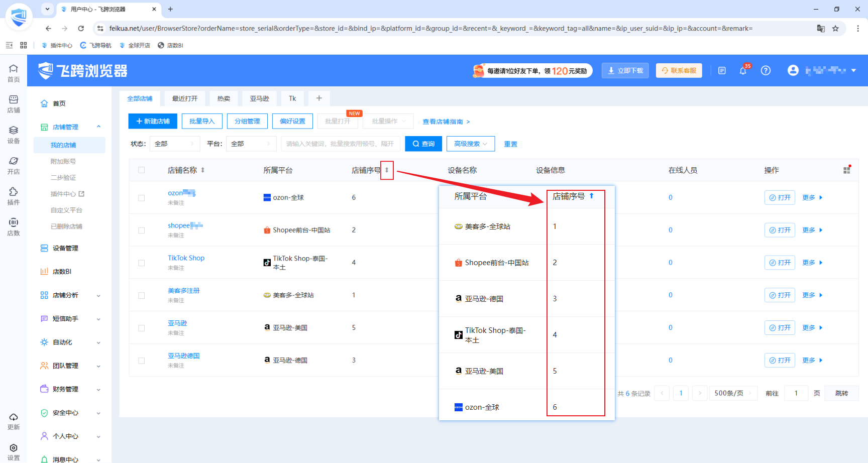Click the 批量导入 button
The width and height of the screenshot is (868, 463).
[x=202, y=121]
